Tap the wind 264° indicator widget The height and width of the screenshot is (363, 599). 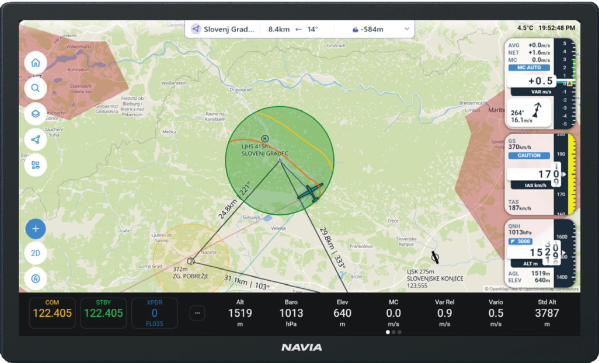[529, 113]
